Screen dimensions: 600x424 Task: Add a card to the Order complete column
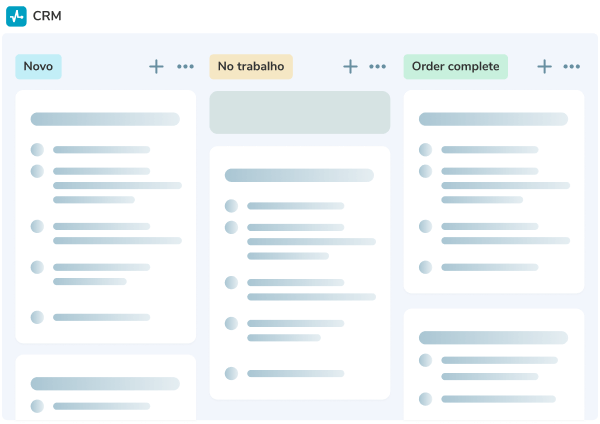pos(544,67)
